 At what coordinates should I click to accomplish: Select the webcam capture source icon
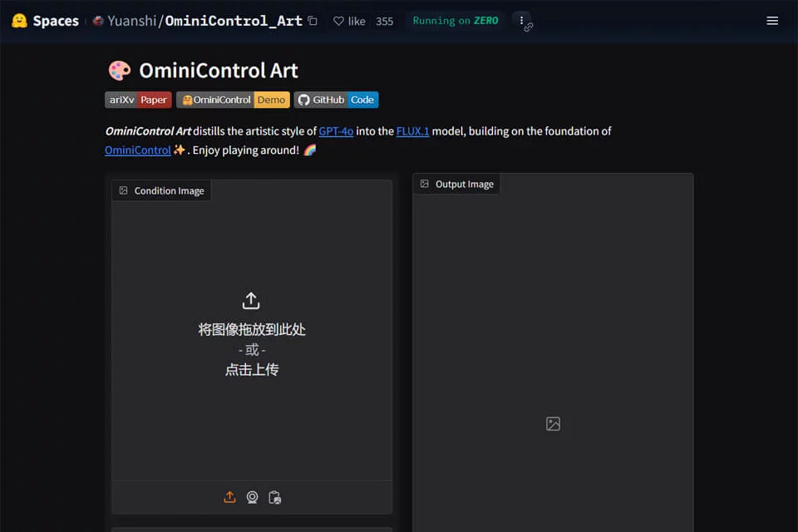pyautogui.click(x=252, y=497)
